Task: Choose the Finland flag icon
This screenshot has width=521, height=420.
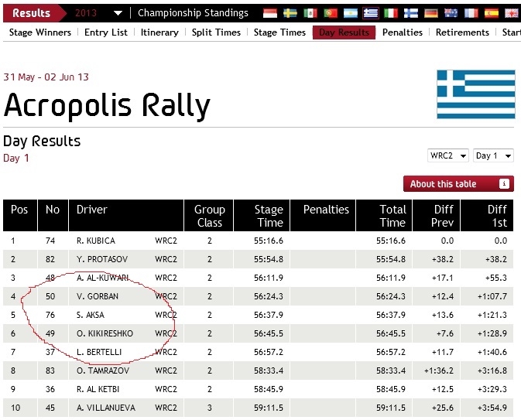Action: click(411, 13)
